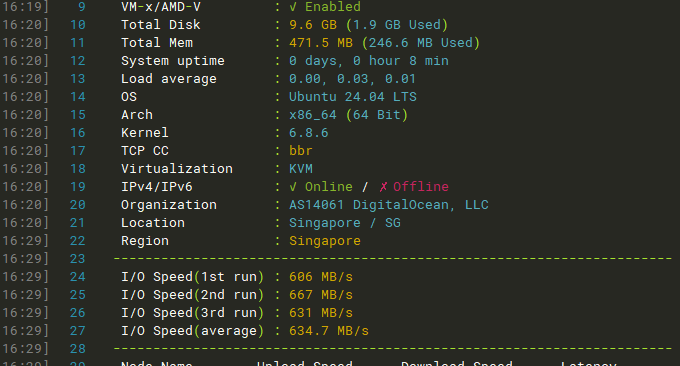
Task: Click line number 9
Action: coord(82,7)
